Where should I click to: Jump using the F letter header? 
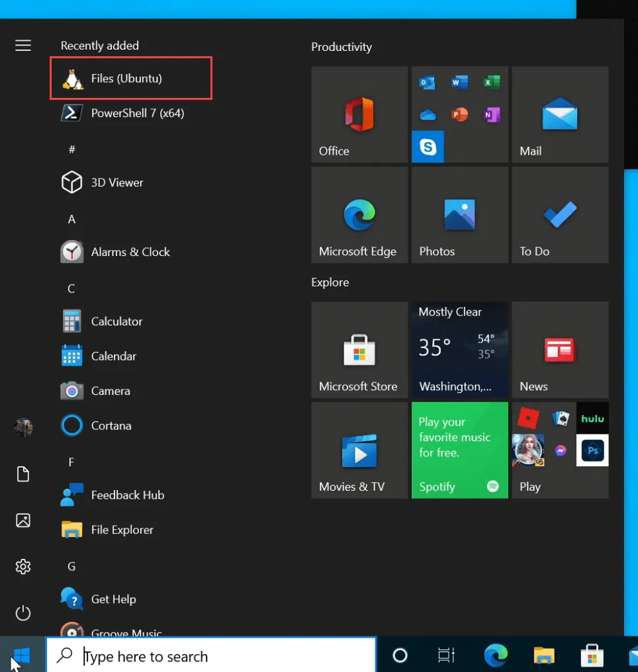[71, 462]
